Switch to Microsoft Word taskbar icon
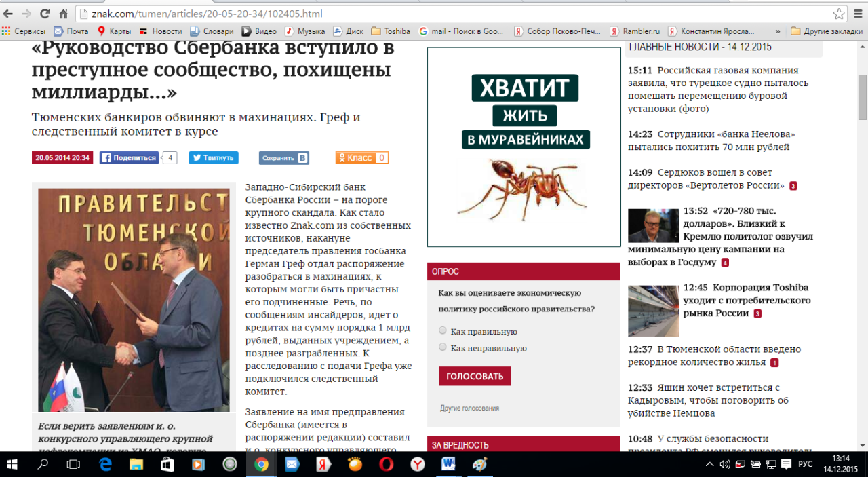 (x=448, y=465)
